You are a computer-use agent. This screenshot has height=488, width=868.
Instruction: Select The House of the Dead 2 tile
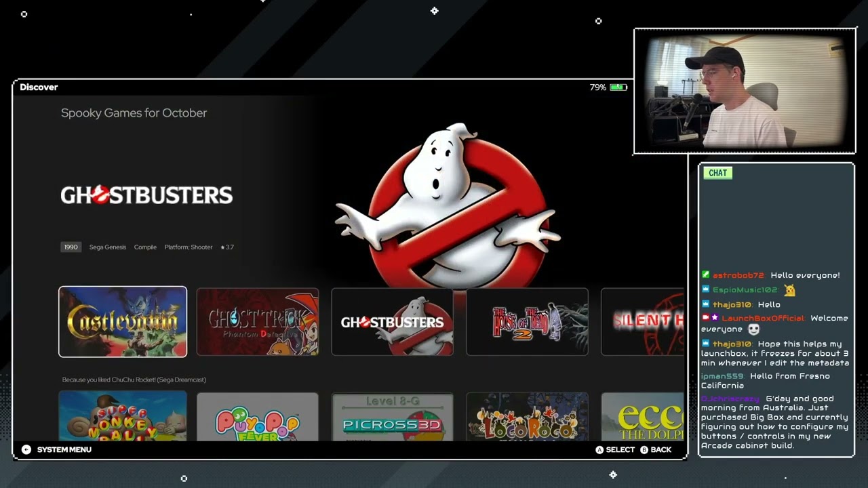tap(527, 322)
